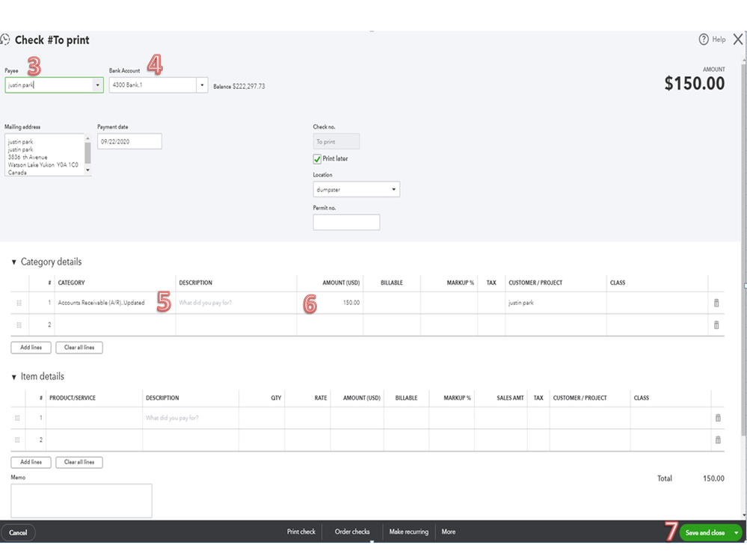Click Add lines under Item details
747x560 pixels.
click(x=31, y=462)
